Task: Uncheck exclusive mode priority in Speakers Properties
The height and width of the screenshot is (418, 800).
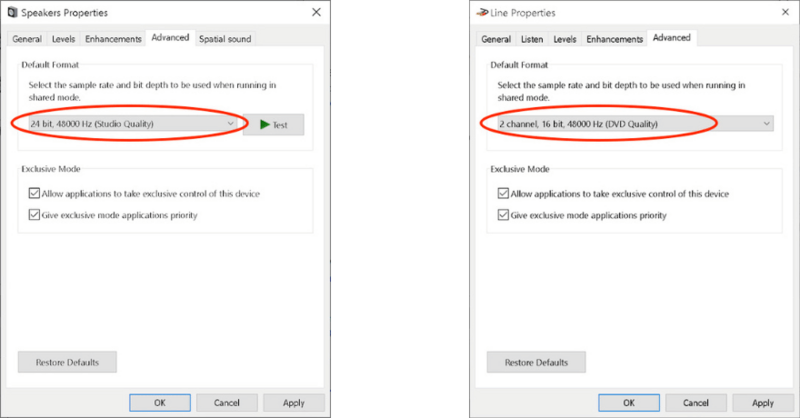Action: (33, 215)
